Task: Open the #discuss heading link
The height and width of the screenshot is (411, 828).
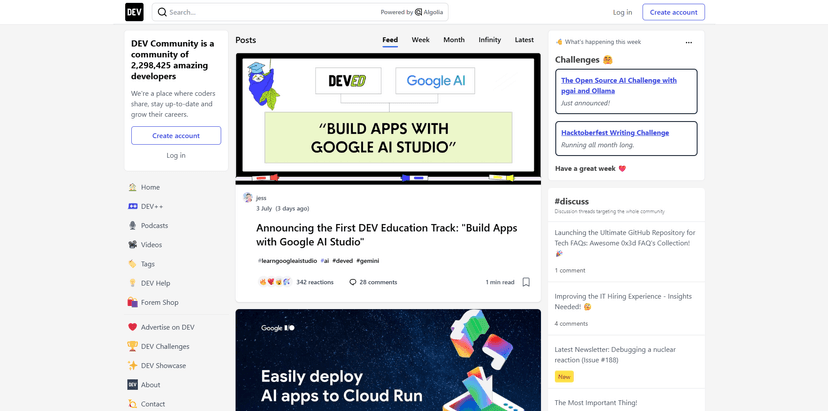Action: pyautogui.click(x=571, y=201)
